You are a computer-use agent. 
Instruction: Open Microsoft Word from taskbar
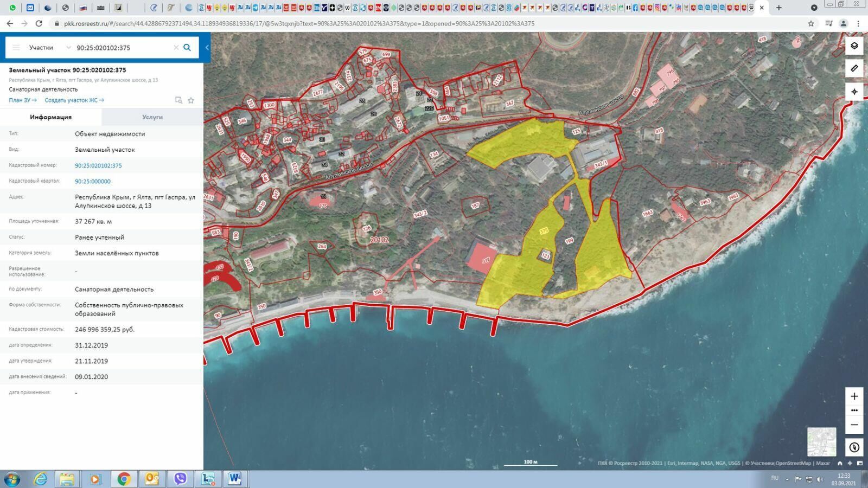(235, 479)
